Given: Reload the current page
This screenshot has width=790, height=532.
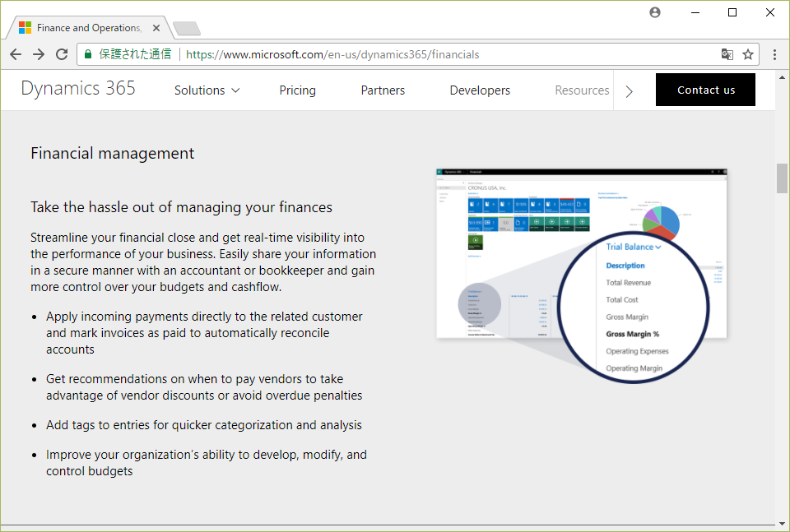Looking at the screenshot, I should tap(62, 54).
